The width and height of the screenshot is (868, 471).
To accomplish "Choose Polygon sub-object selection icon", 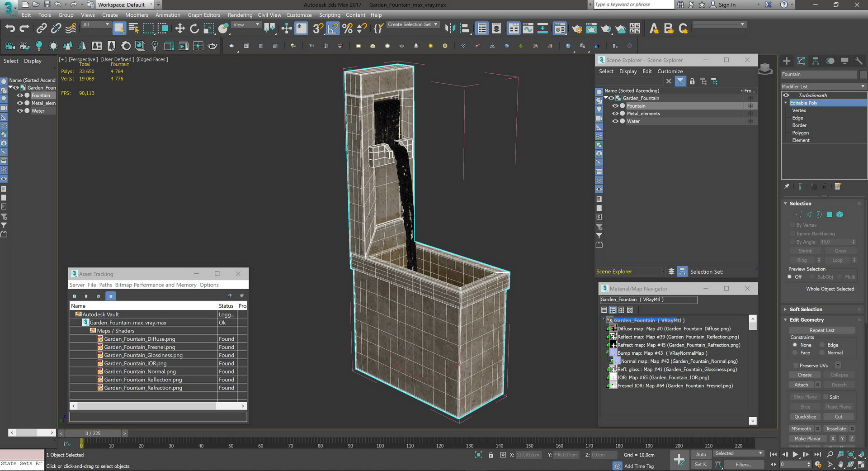I will (x=829, y=214).
